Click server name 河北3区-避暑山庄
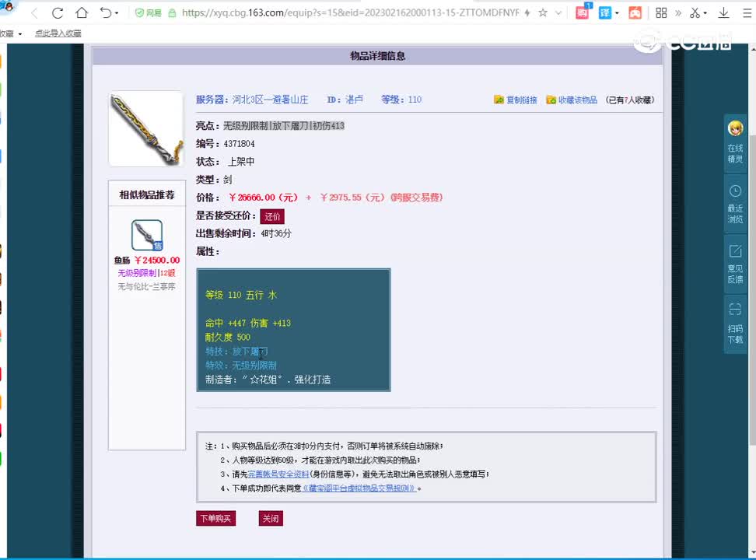 (270, 100)
